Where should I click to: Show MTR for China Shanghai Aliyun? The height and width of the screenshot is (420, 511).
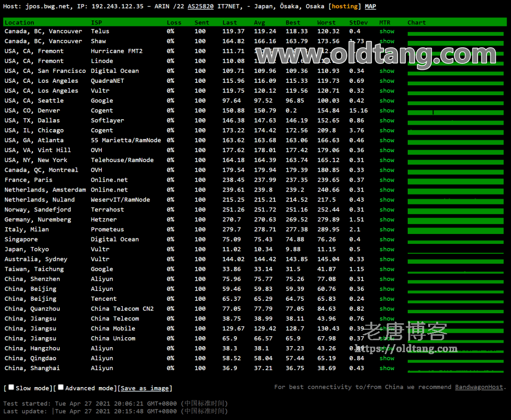point(387,368)
